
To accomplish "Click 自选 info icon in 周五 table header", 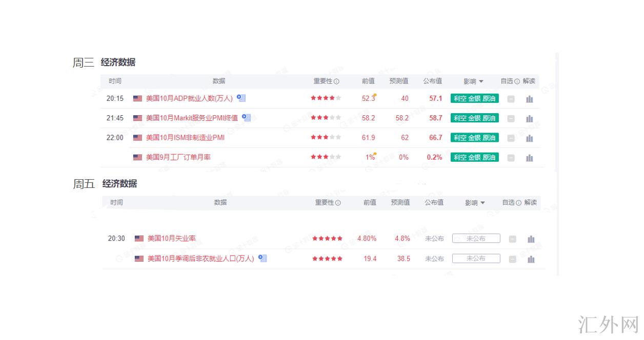I will point(518,203).
